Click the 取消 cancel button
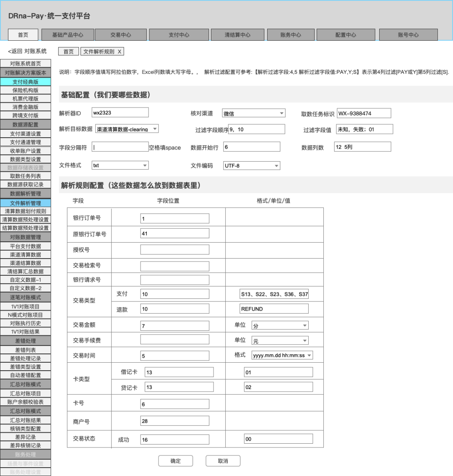This screenshot has width=453, height=476. pos(223,460)
